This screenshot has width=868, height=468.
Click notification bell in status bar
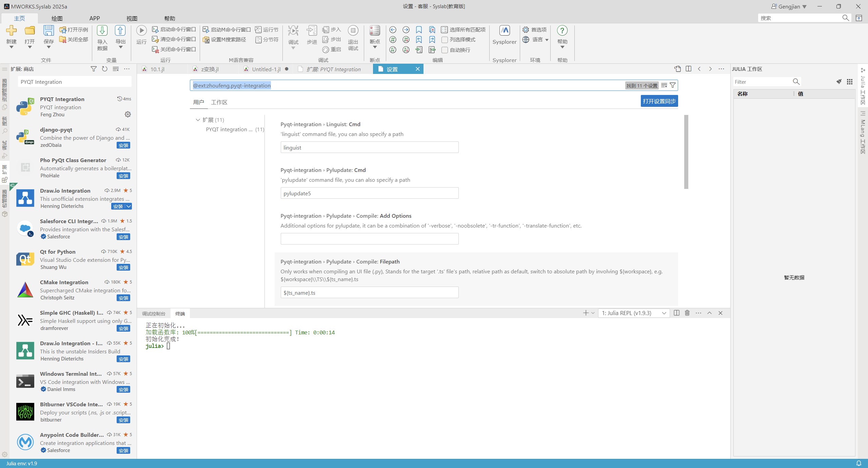859,463
